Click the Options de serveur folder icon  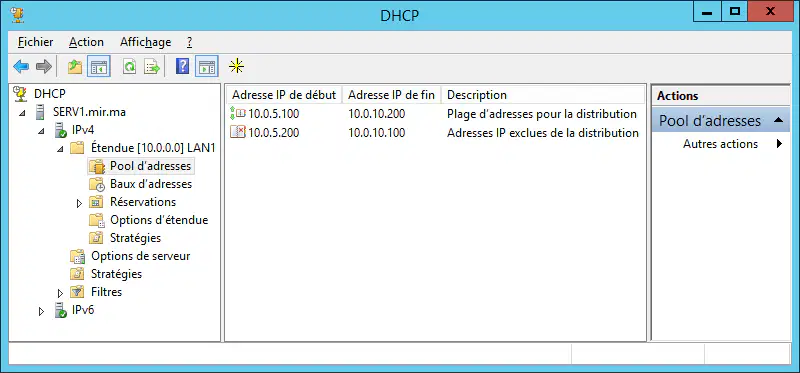click(x=77, y=256)
